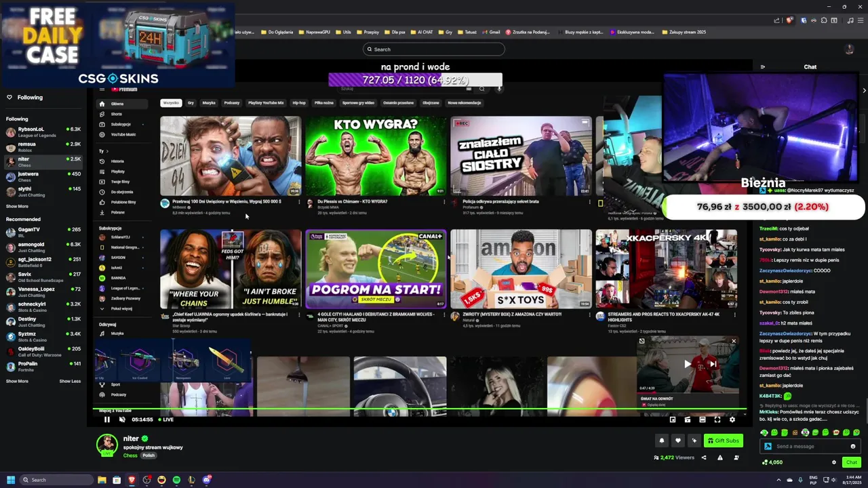Open Discord from taskbar

coord(206,480)
